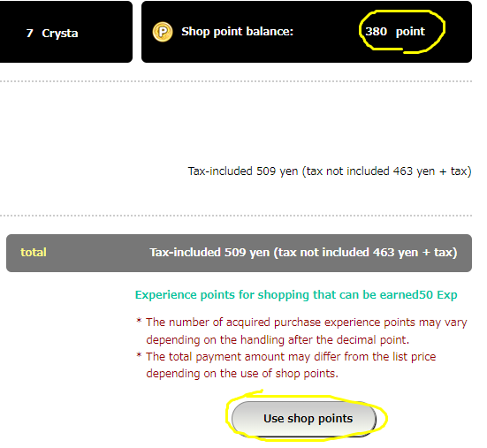The height and width of the screenshot is (448, 487).
Task: Click the green experience points message
Action: click(296, 294)
